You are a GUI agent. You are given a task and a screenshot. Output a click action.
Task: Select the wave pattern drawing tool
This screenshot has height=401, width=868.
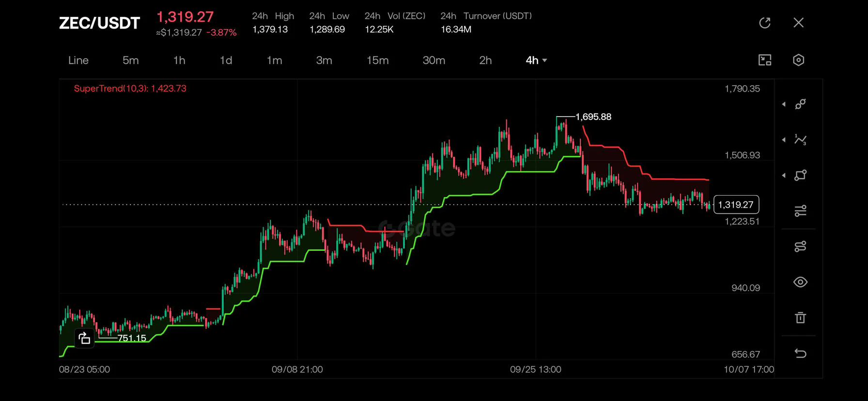click(x=801, y=139)
